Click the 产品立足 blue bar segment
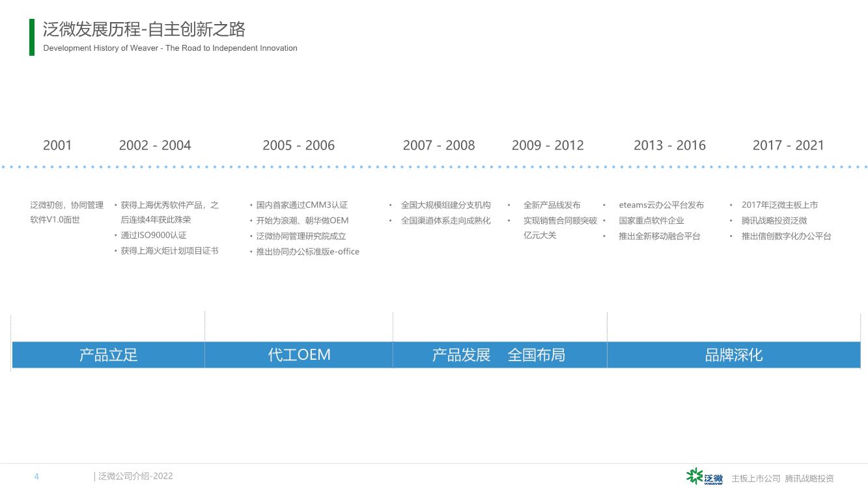This screenshot has width=868, height=488. tap(108, 355)
